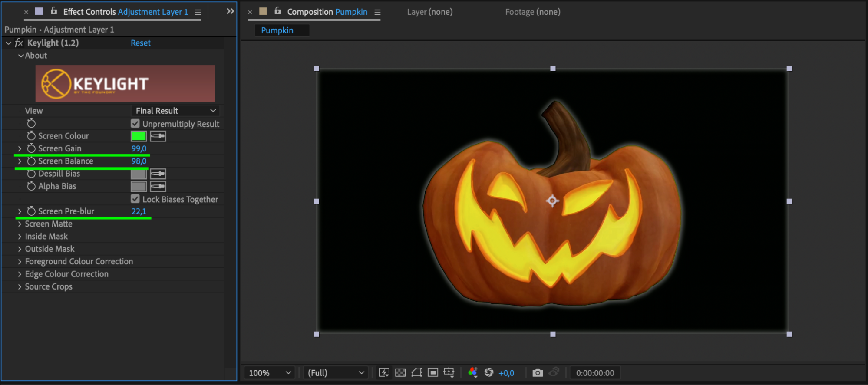Toggle Unpremultiply Result checkbox
The image size is (868, 385).
135,124
